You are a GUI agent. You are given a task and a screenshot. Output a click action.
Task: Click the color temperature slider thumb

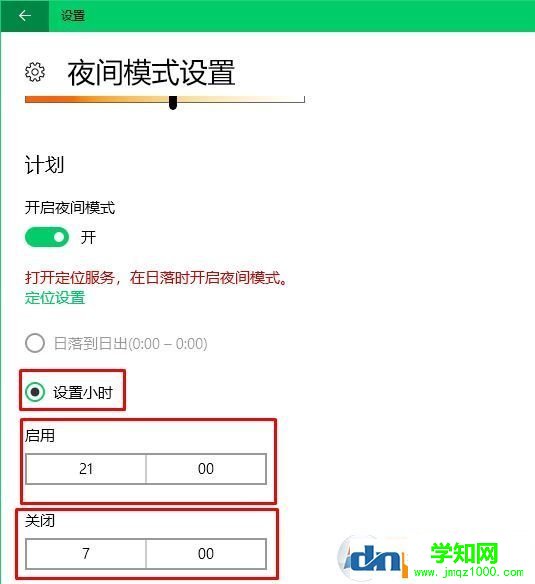(173, 102)
